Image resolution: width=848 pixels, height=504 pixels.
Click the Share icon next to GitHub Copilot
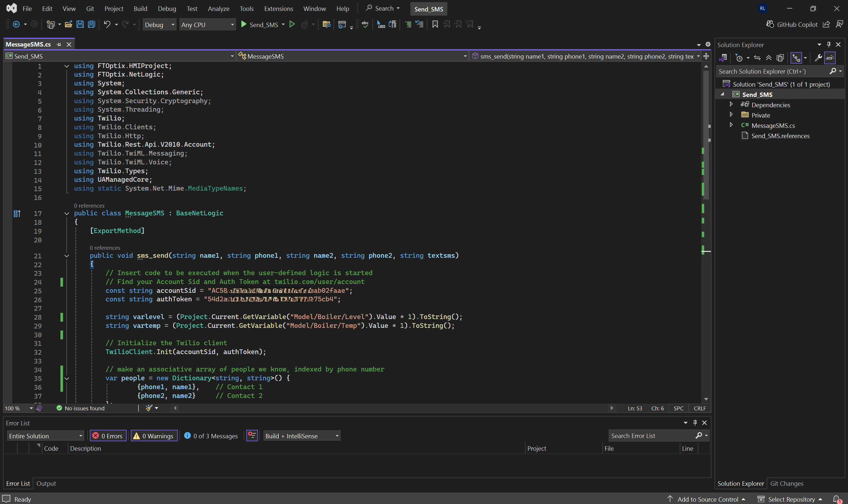(x=826, y=24)
